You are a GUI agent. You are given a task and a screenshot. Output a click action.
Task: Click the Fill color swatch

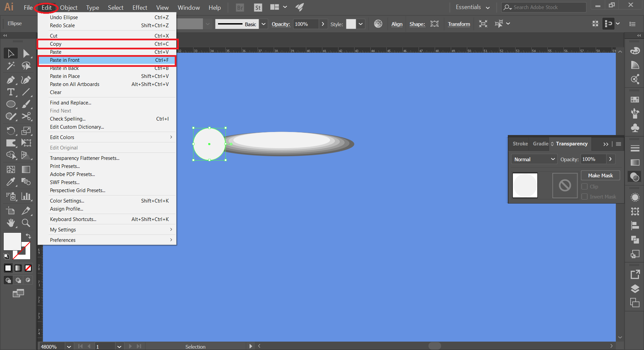[12, 241]
